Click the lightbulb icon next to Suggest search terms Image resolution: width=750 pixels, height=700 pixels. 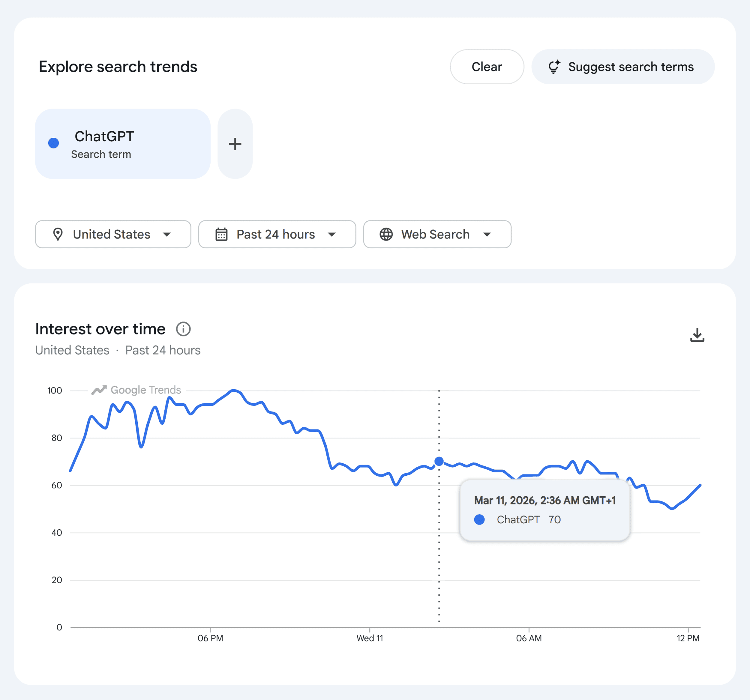point(555,66)
